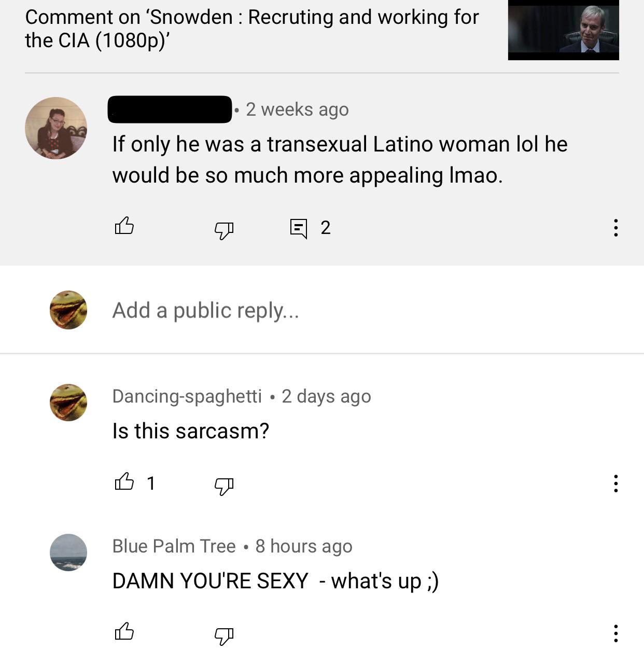Open the video title 'Snowden : Recruting and working'
Image resolution: width=644 pixels, height=663 pixels.
(251, 29)
